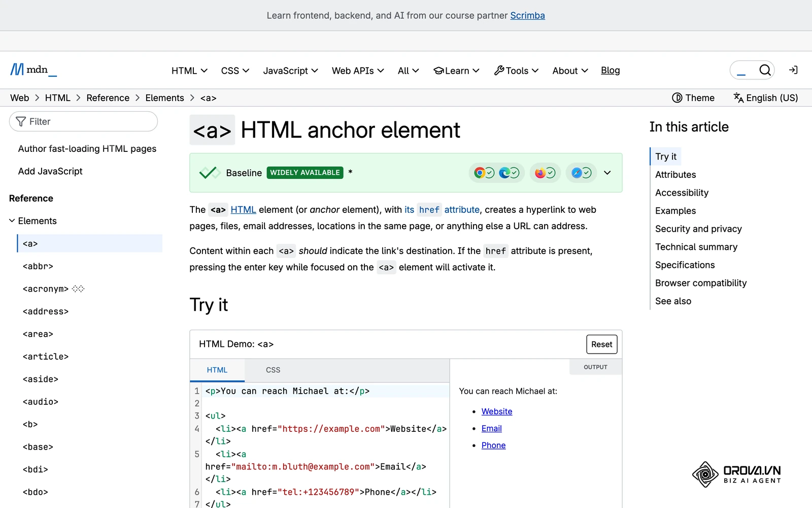The image size is (812, 508).
Task: Click the Safari browser support icon
Action: point(577,173)
